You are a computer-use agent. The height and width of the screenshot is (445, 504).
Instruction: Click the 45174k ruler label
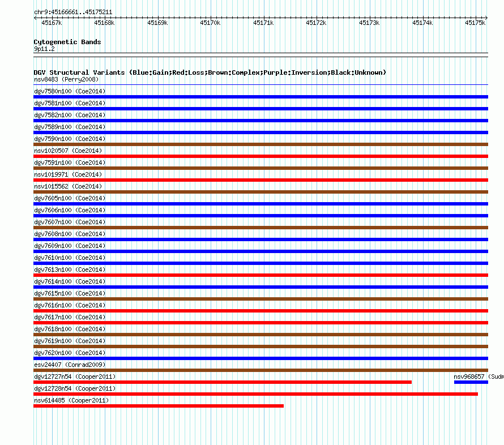(x=422, y=23)
